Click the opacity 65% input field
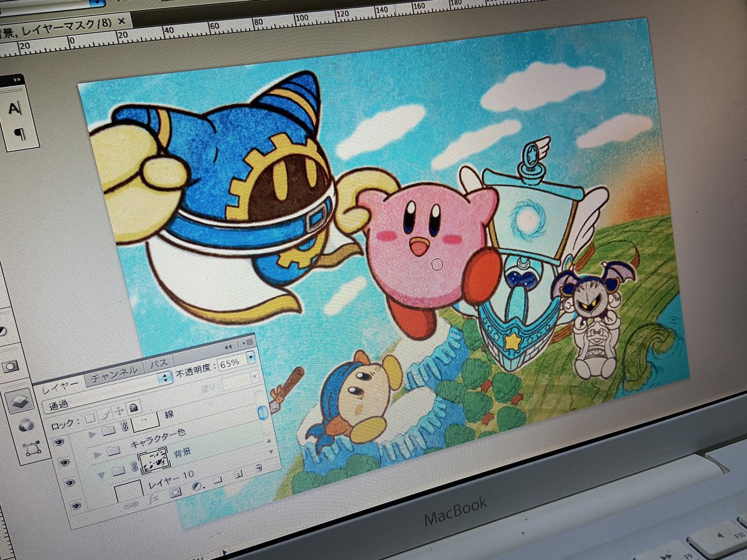This screenshot has height=560, width=747. (232, 363)
